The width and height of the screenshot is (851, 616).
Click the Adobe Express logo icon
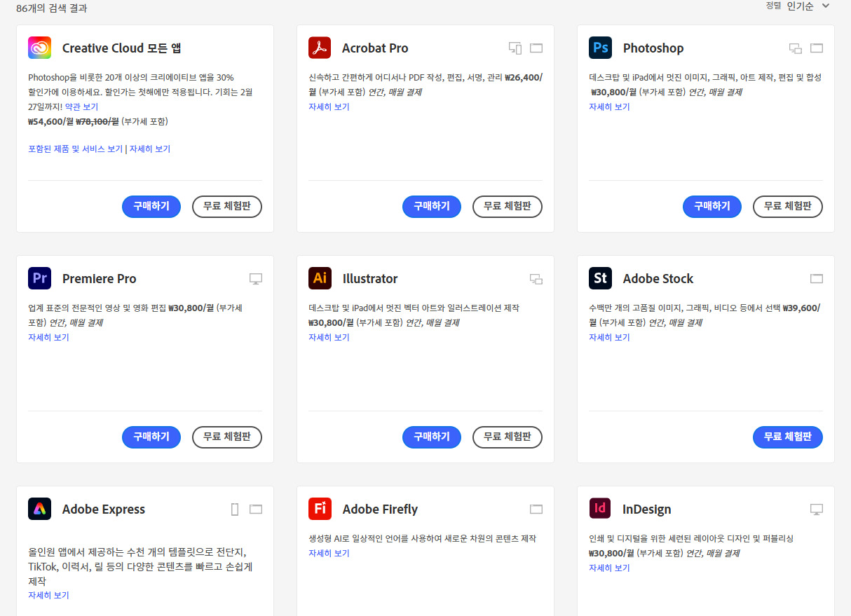pyautogui.click(x=40, y=509)
